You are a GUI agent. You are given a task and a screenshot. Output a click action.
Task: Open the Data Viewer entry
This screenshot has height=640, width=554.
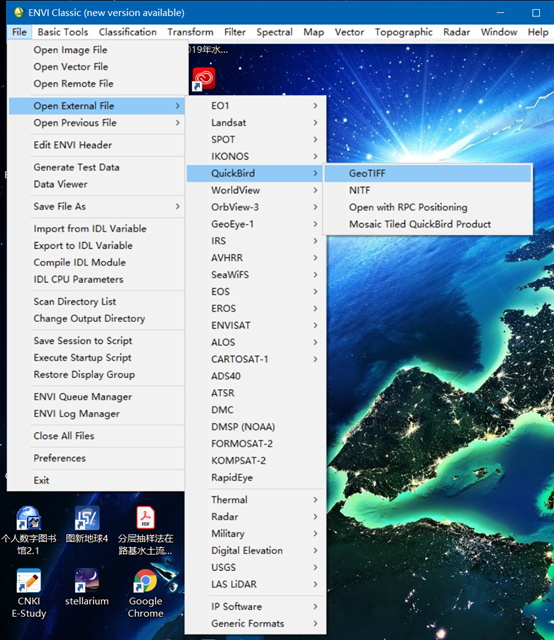click(x=97, y=184)
